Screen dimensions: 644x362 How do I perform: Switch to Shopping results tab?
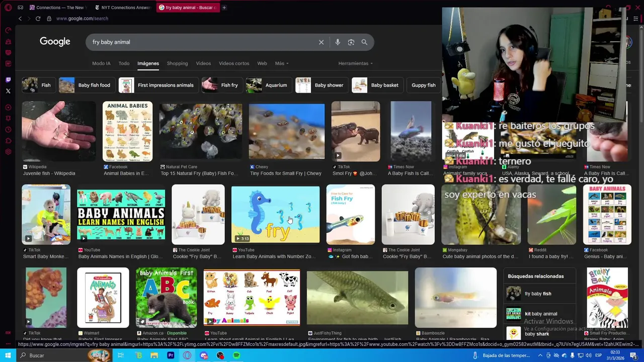pos(177,63)
